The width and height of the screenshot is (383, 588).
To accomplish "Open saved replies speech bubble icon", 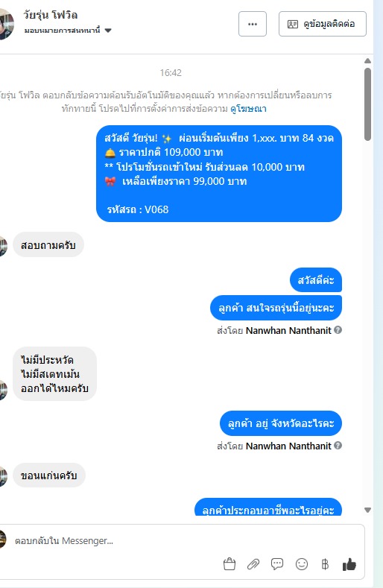I will (277, 564).
